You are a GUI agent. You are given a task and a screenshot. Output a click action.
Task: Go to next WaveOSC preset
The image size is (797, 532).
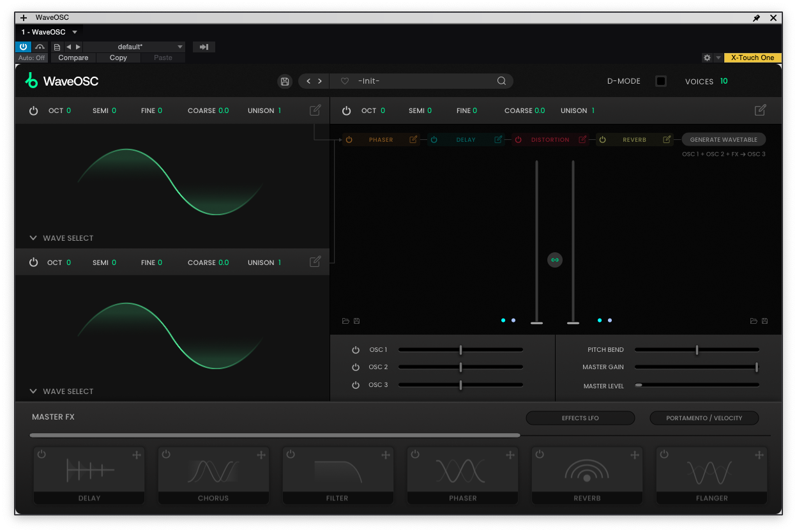[x=320, y=81]
